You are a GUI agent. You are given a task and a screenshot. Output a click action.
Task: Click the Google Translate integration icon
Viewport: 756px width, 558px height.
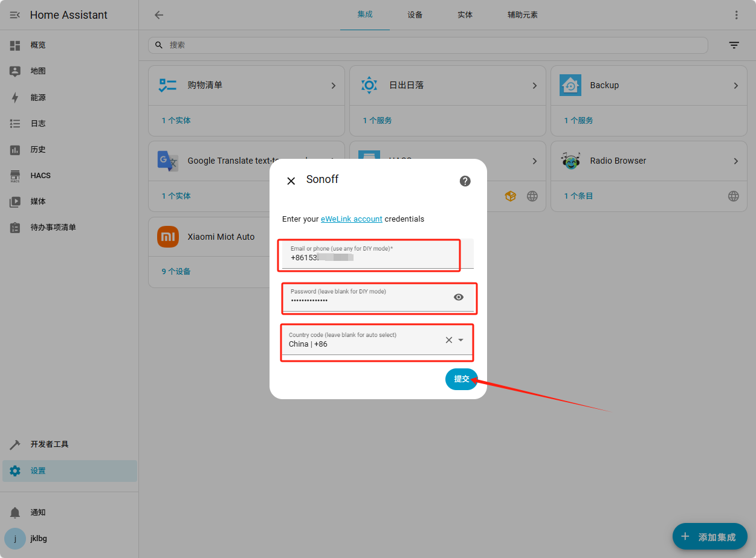[x=168, y=161]
